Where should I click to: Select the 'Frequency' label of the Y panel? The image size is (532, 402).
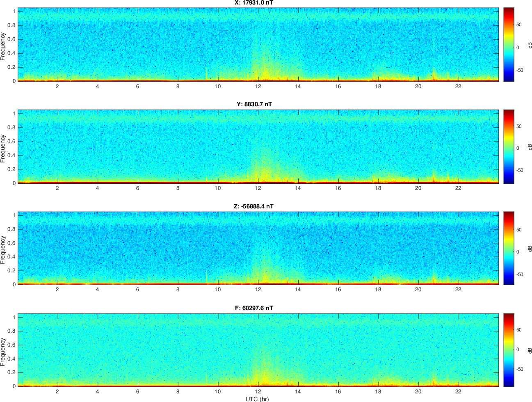pos(3,148)
